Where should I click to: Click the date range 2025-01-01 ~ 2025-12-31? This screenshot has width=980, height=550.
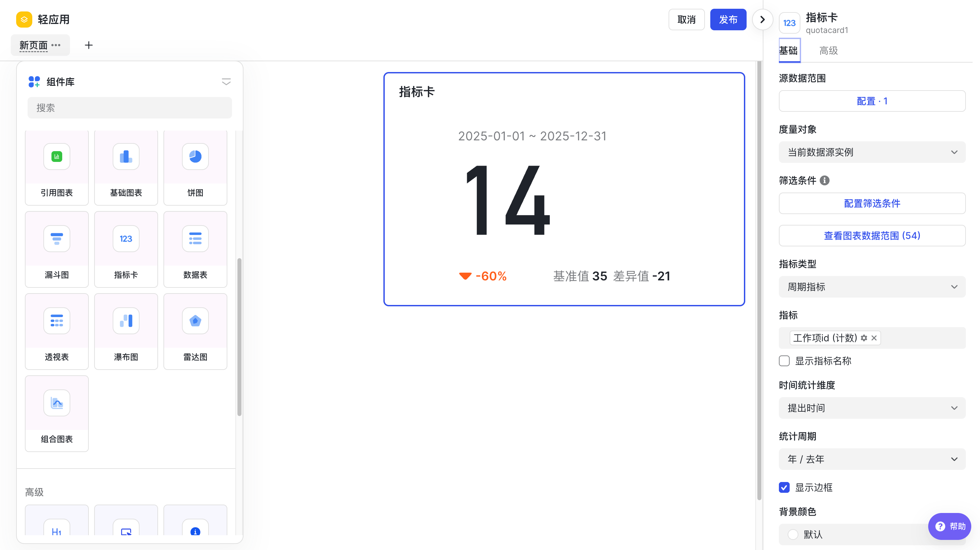(532, 136)
